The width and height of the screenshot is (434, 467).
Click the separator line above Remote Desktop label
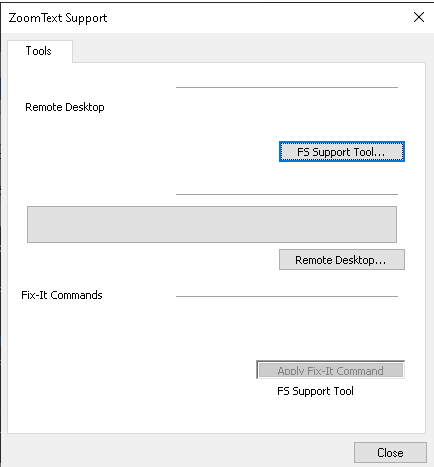(287, 87)
